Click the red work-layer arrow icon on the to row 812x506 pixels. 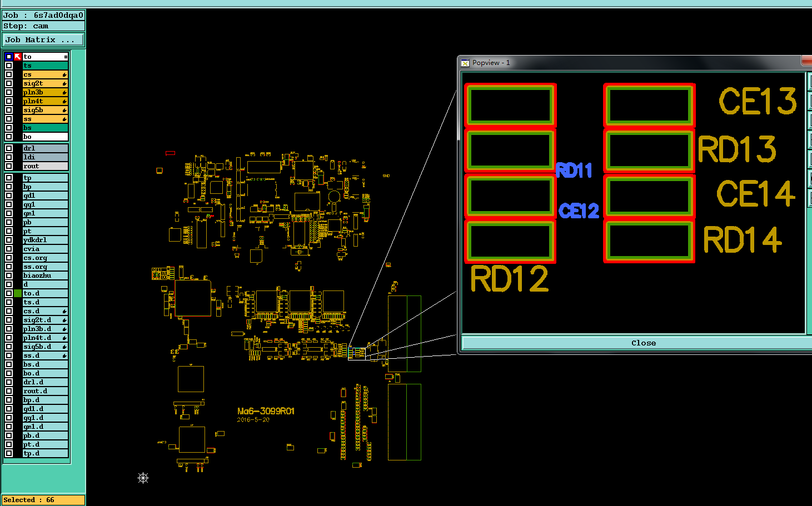pyautogui.click(x=18, y=57)
